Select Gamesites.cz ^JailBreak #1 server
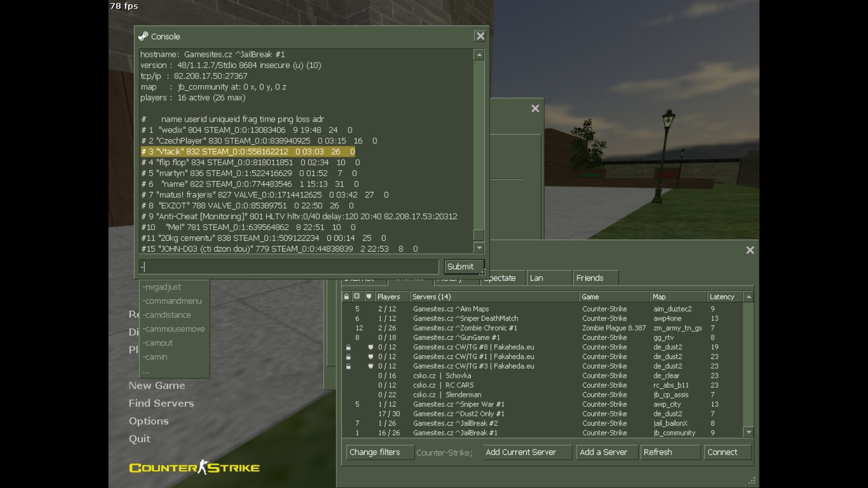868x488 pixels. [542, 433]
